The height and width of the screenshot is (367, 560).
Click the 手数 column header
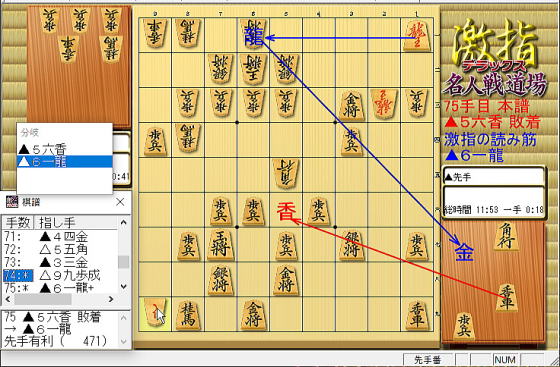[18, 222]
